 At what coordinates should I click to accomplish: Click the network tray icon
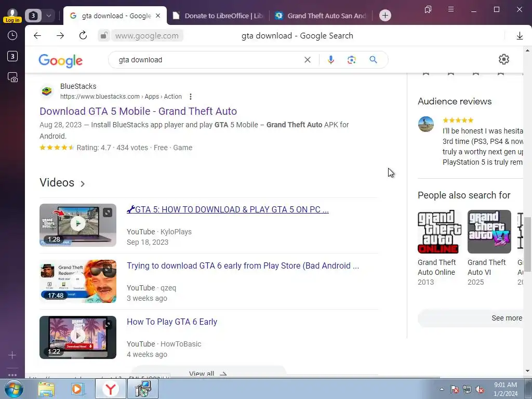click(x=467, y=390)
